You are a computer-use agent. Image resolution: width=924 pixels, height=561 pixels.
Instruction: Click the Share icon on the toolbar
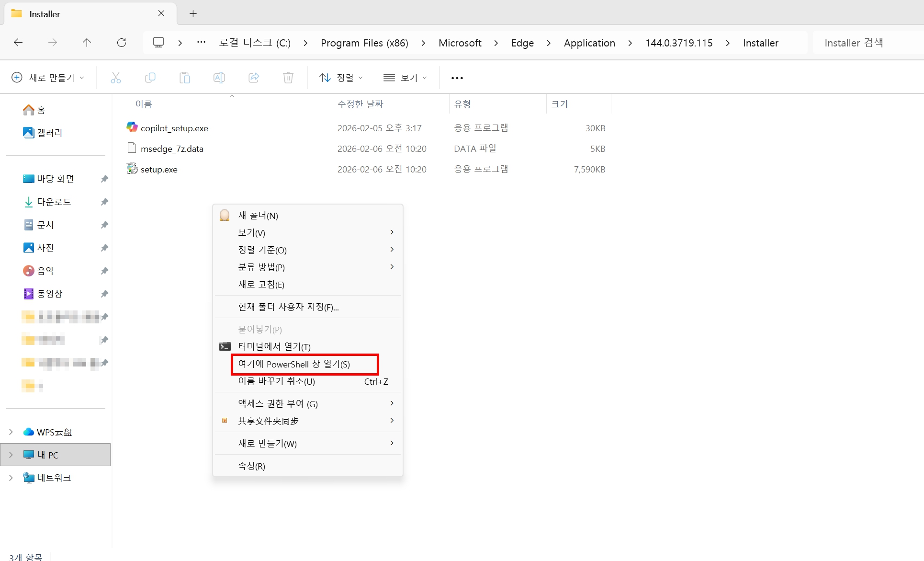tap(254, 77)
